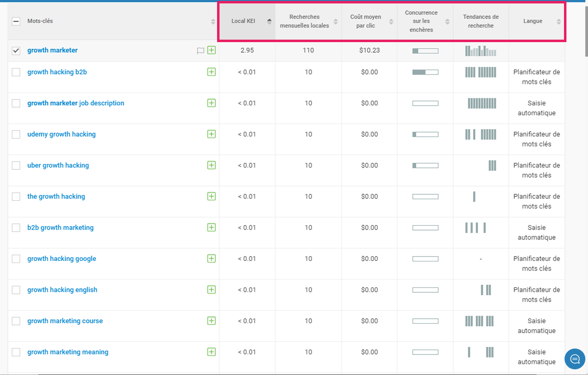Viewport: 588px width, 375px height.
Task: Click the Recherches mensuelles locales column header
Action: tap(304, 22)
